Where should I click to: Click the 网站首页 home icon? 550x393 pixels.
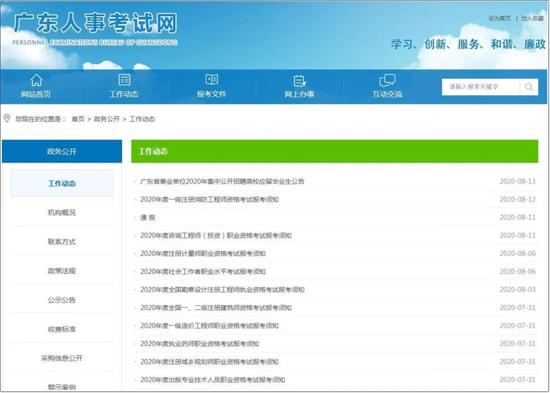pos(36,80)
